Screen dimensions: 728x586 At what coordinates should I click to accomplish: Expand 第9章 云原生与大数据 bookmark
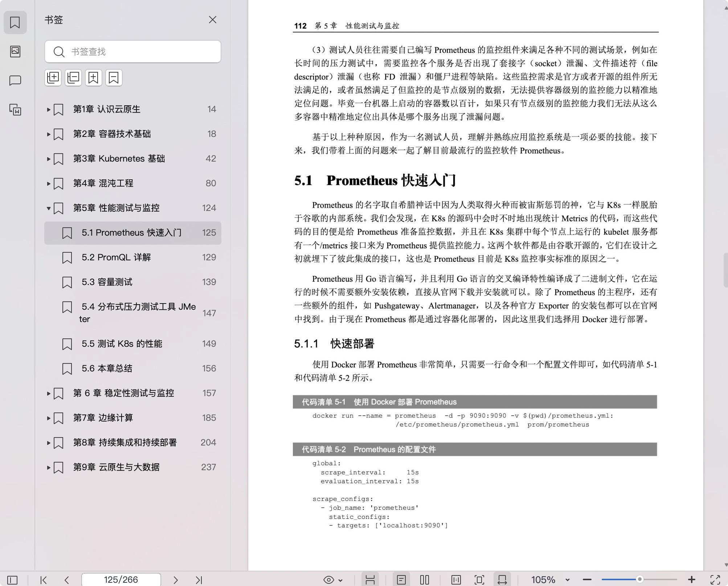(x=48, y=467)
